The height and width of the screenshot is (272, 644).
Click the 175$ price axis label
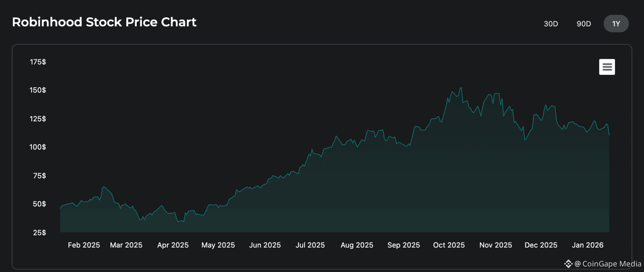tap(38, 62)
